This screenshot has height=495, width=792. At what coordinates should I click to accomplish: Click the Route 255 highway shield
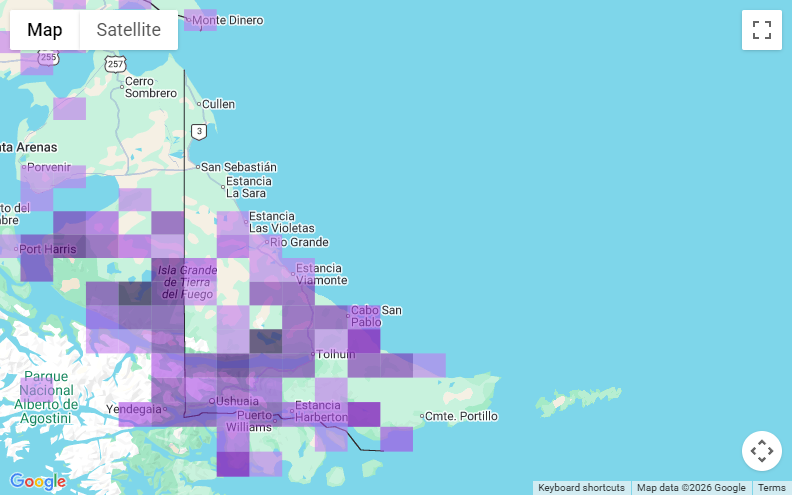[x=49, y=57]
